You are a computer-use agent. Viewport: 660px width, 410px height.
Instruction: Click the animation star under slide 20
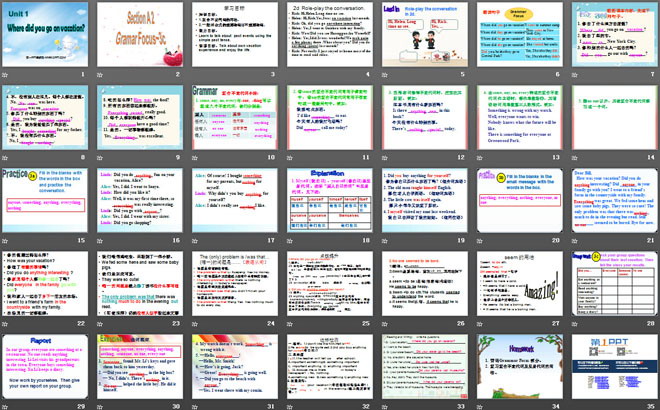(480, 241)
